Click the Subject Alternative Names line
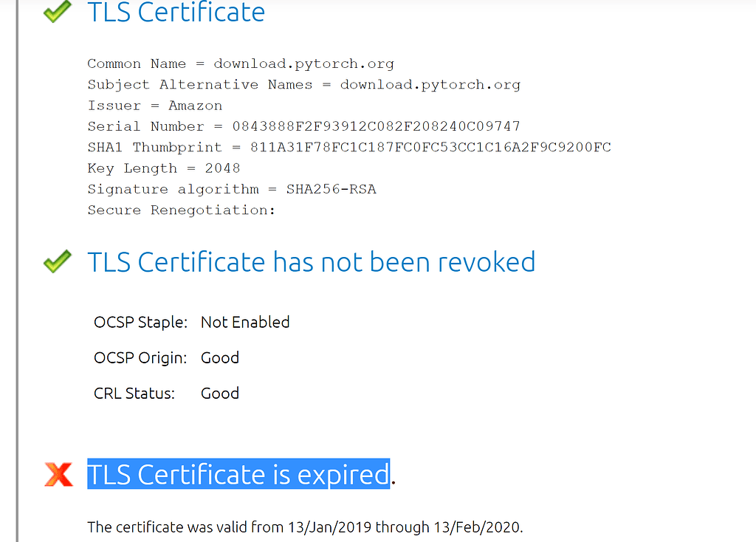756x542 pixels. click(303, 85)
